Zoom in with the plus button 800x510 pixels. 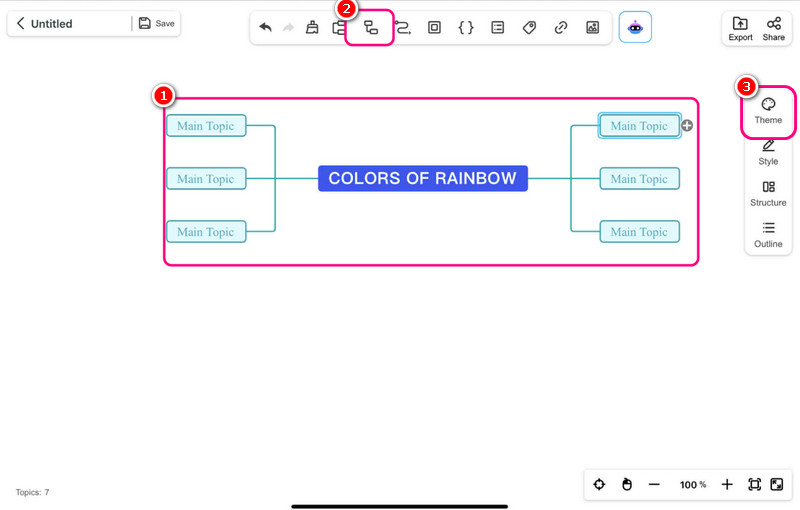pos(727,484)
